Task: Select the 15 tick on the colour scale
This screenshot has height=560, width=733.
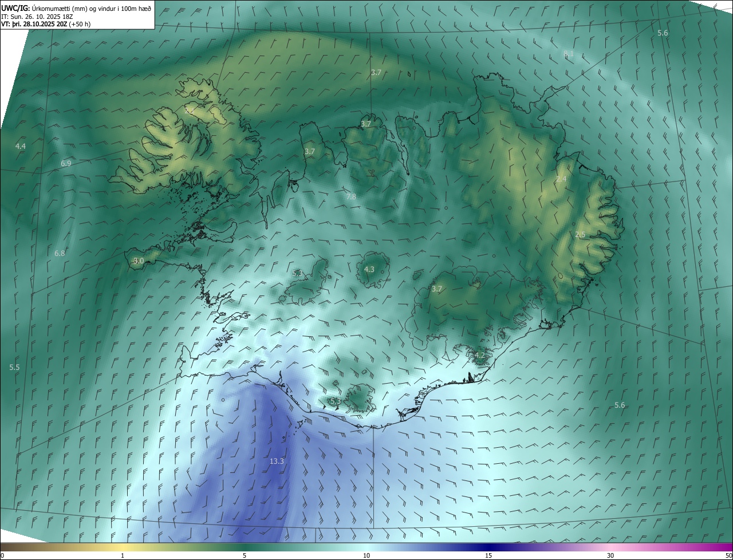Action: coord(488,555)
